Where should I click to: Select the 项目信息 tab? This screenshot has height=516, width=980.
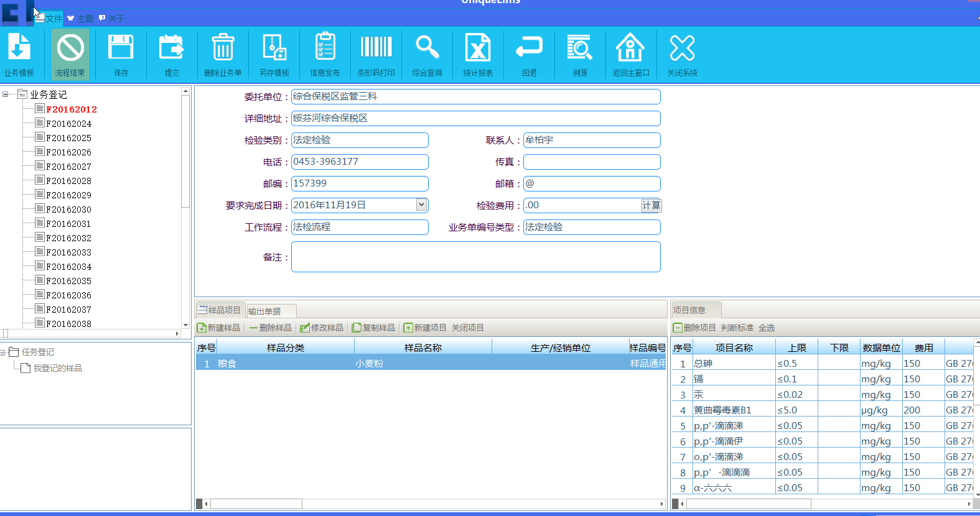tap(696, 310)
